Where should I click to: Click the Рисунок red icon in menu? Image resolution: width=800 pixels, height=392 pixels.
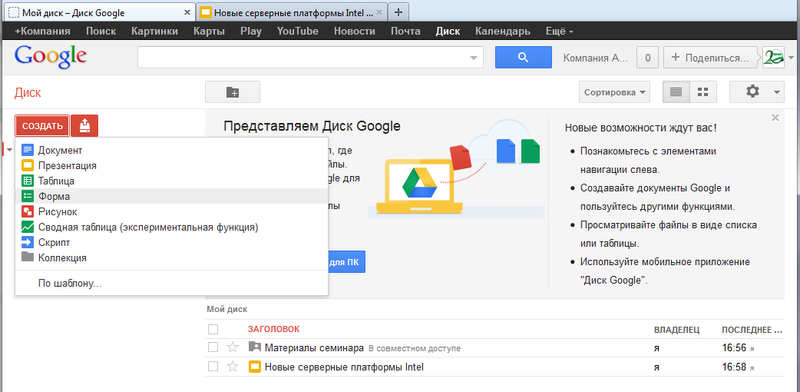28,211
